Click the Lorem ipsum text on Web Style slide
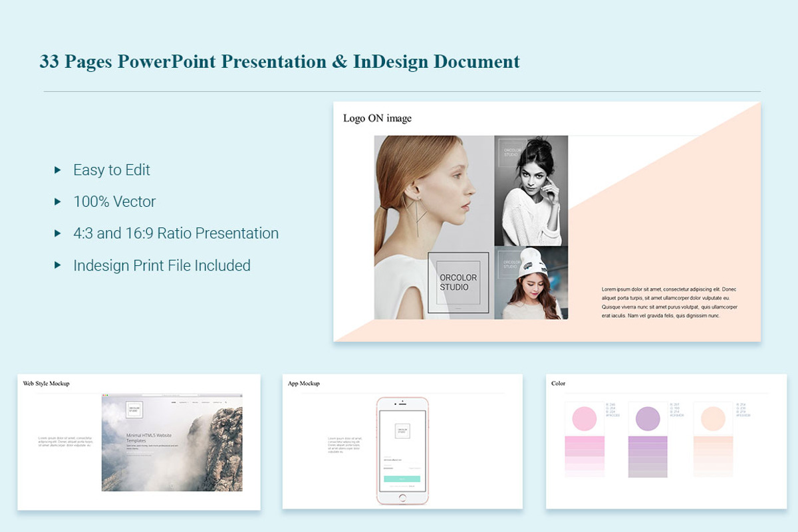Viewport: 798px width, 532px height. [x=65, y=442]
